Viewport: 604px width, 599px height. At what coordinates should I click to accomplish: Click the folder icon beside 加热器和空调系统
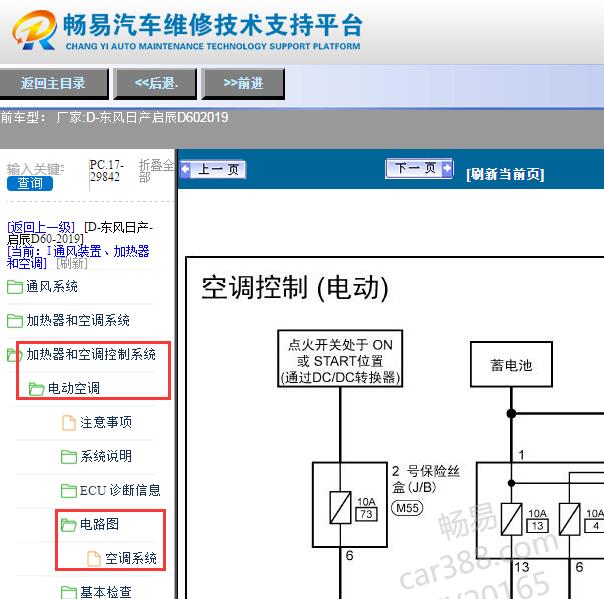[15, 320]
